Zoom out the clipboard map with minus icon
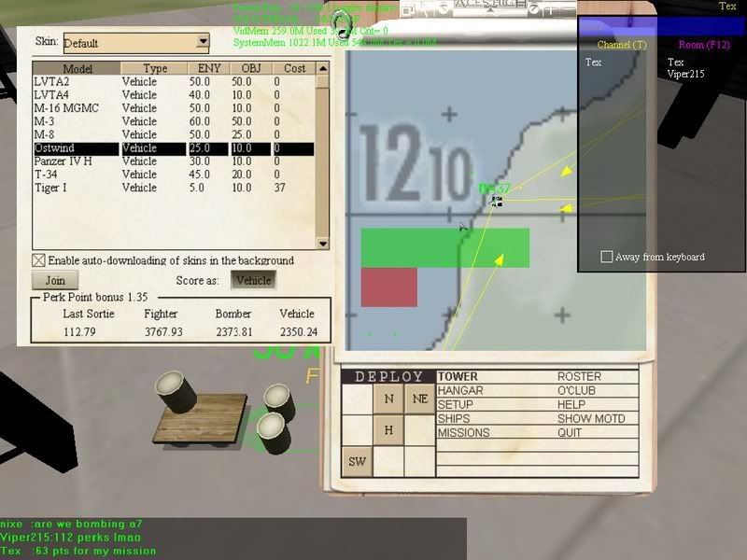This screenshot has height=560, width=747. [569, 9]
